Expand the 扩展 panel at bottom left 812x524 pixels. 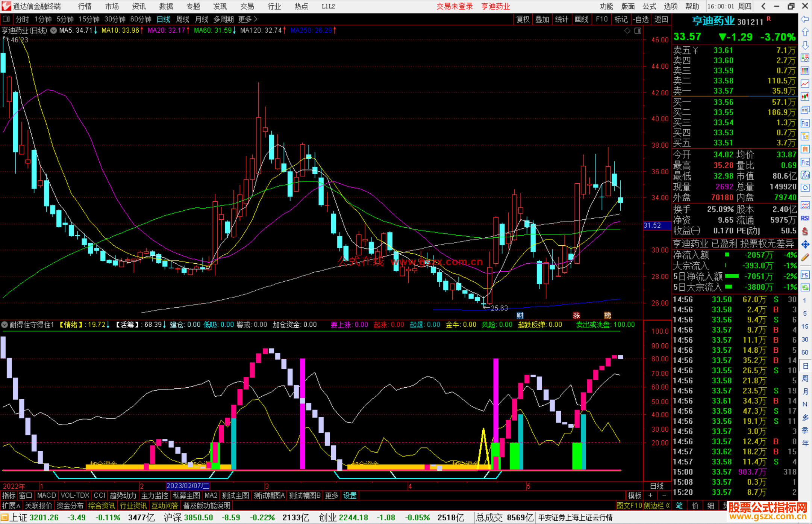(11, 506)
